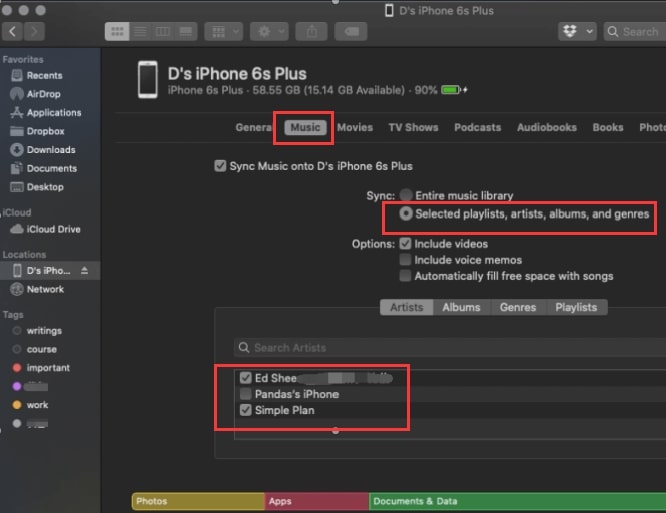This screenshot has height=513, width=666.
Task: Switch to the Movies tab
Action: 355,127
